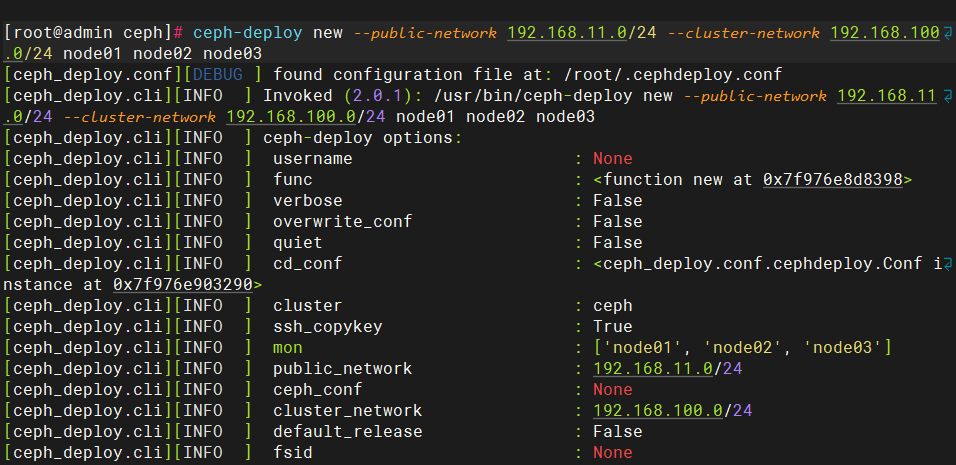956x465 pixels.
Task: Click the cluster_network value 192.168.100.0
Action: 657,410
